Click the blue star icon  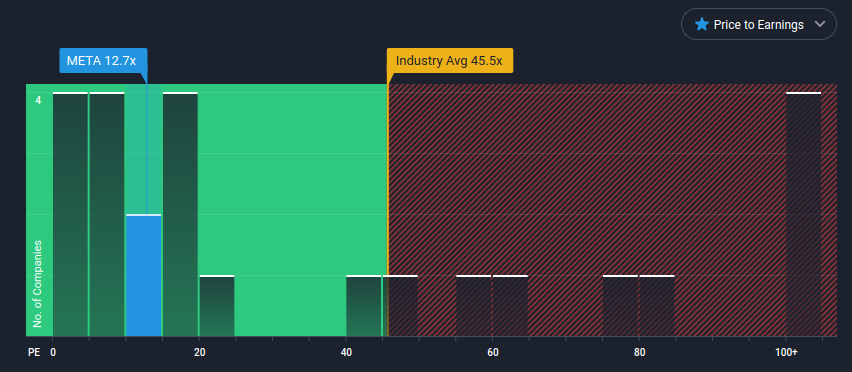pos(702,24)
